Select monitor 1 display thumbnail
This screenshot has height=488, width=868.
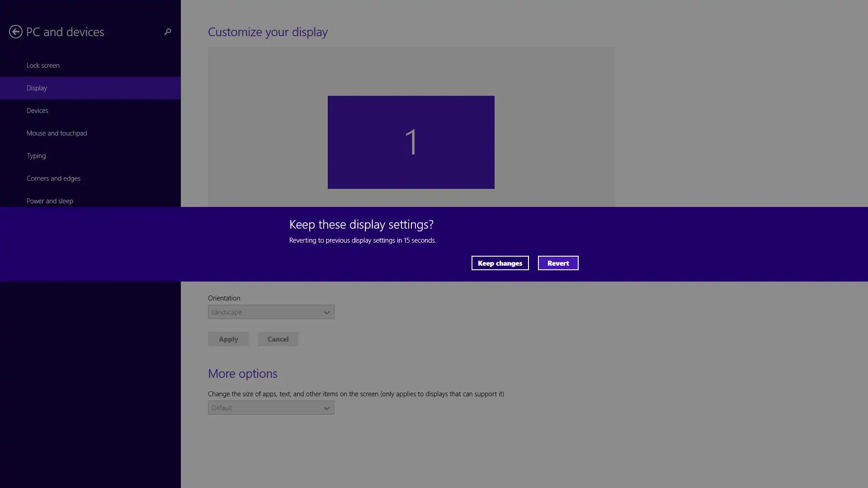click(410, 142)
